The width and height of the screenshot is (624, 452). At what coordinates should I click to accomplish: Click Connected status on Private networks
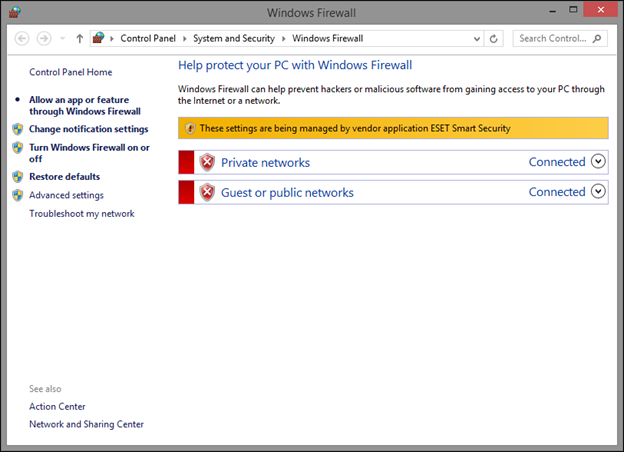557,162
